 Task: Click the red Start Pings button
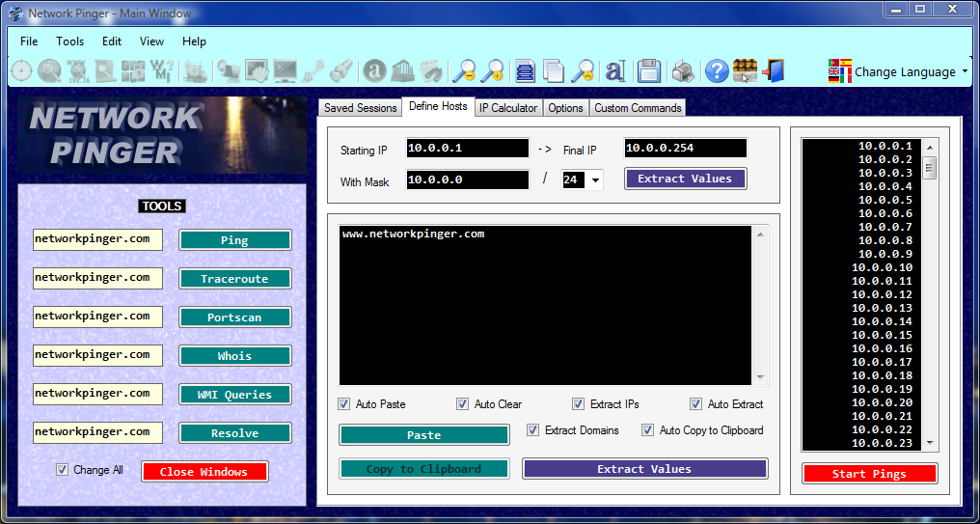[x=869, y=474]
